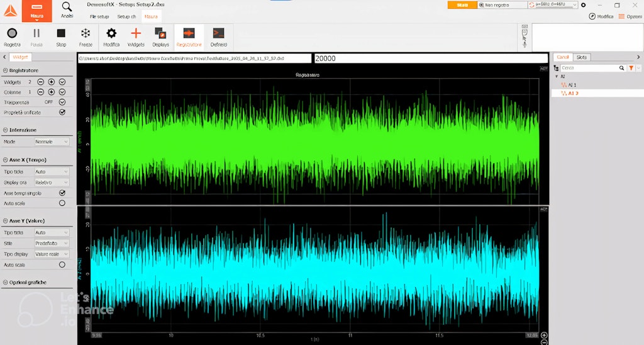This screenshot has height=345, width=644.
Task: Decrease the Colonne count with the minus icon
Action: 40,92
